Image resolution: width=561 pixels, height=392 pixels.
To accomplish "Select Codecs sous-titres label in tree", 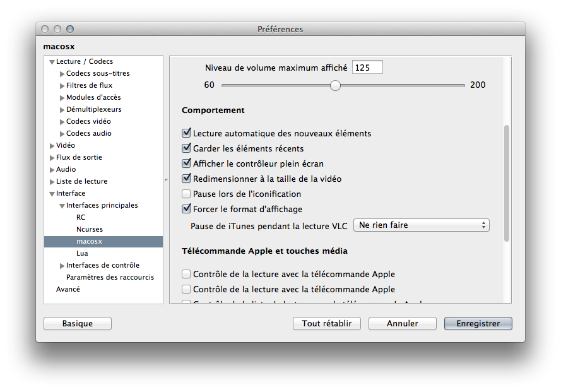I will click(98, 73).
